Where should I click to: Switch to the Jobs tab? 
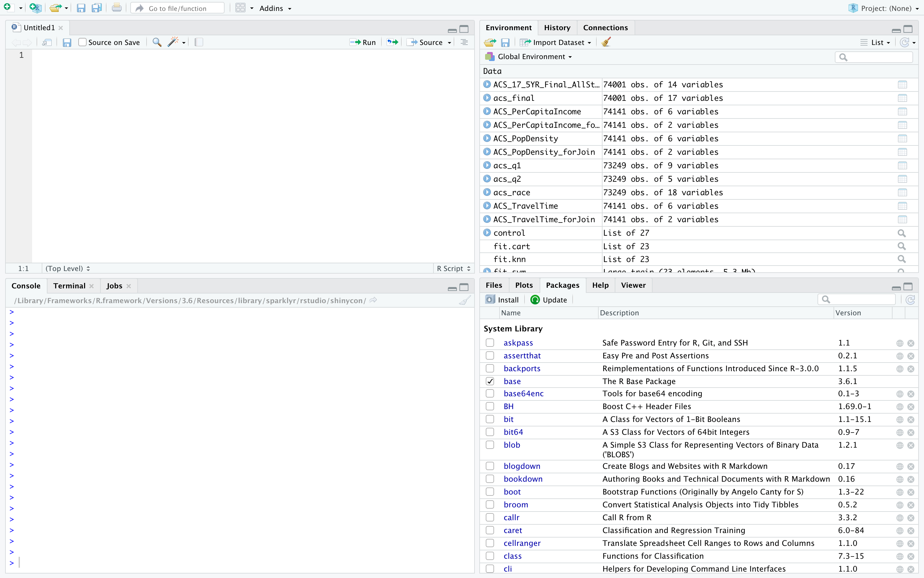point(114,286)
